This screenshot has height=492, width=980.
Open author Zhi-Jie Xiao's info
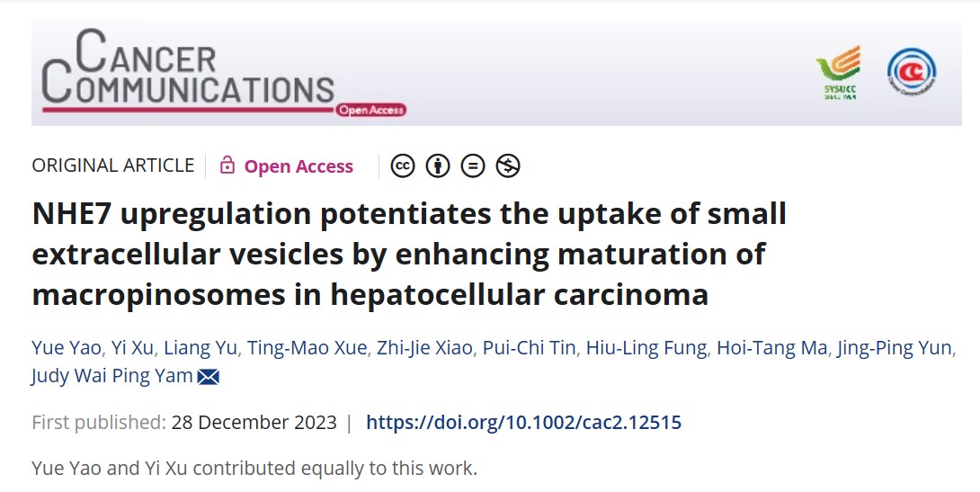point(425,348)
